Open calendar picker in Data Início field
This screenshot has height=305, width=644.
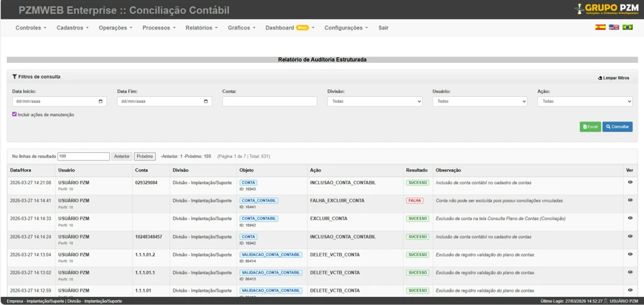[101, 101]
